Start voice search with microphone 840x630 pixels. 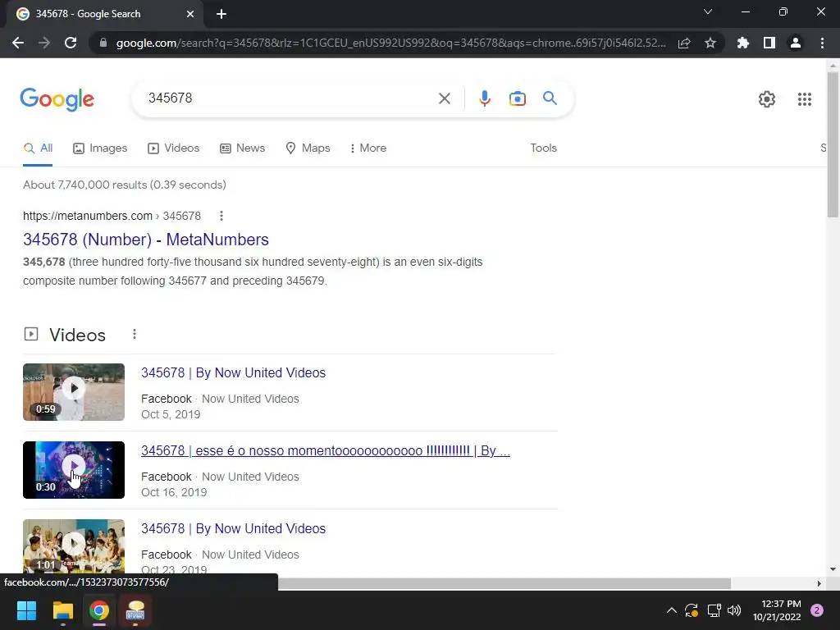[485, 98]
